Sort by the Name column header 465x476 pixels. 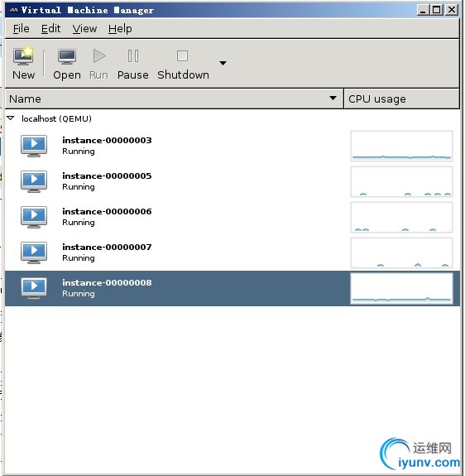(x=174, y=99)
